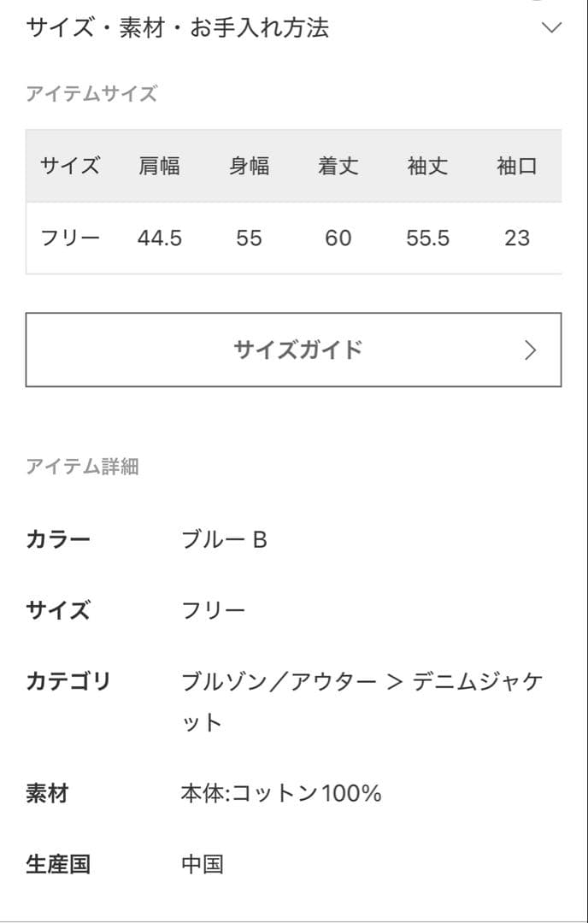Click the 44.5 shoulder width value
Viewport: 588px width, 923px height.
(159, 238)
